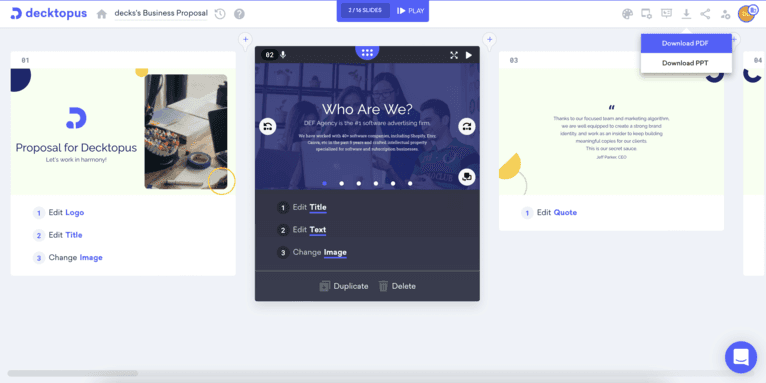This screenshot has width=766, height=383.
Task: Select the fourth layout dot on slide 02
Action: [376, 184]
